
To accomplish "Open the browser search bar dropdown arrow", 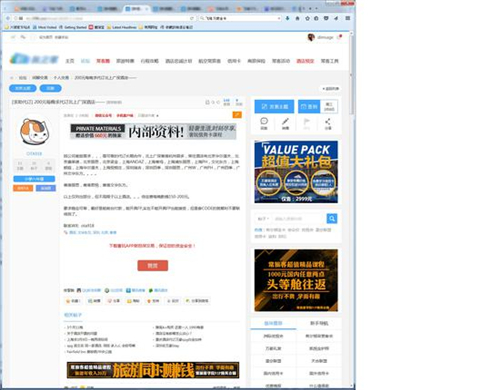I will click(279, 18).
